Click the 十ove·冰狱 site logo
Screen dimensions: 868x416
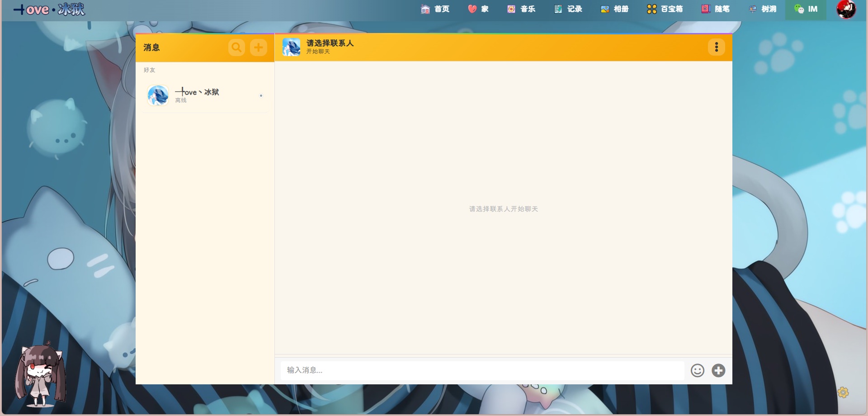[x=49, y=9]
